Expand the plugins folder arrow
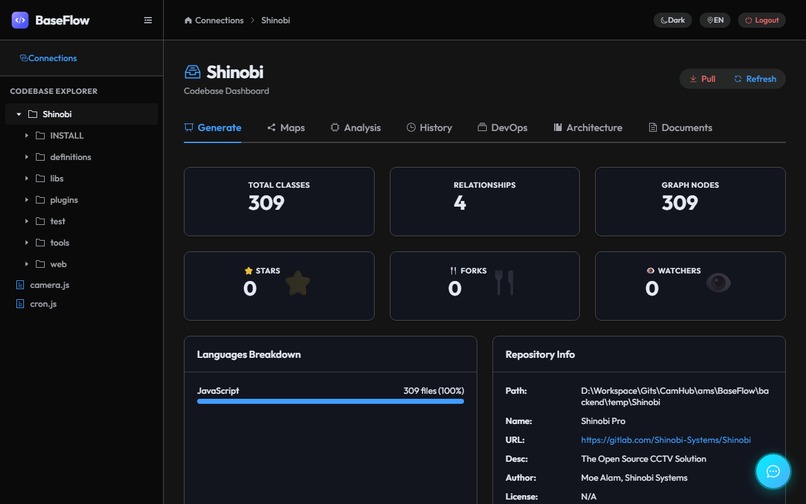806x504 pixels. pyautogui.click(x=26, y=200)
